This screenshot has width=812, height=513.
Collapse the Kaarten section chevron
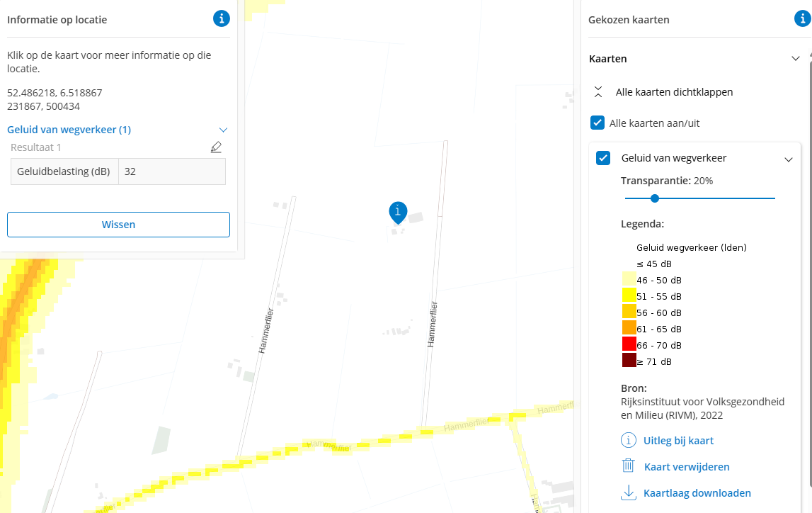(796, 59)
